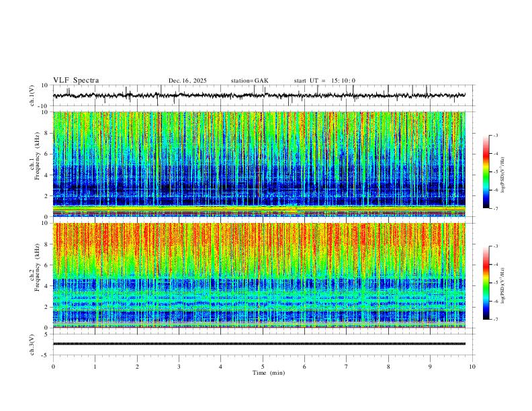532x411 pixels.
Task: Click the time axis tick label '1'
Action: [x=95, y=367]
